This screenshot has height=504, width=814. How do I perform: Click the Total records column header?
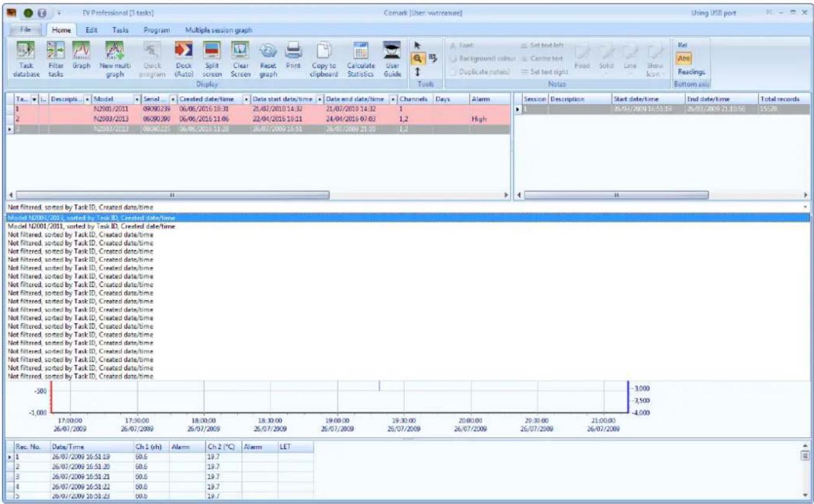point(783,99)
